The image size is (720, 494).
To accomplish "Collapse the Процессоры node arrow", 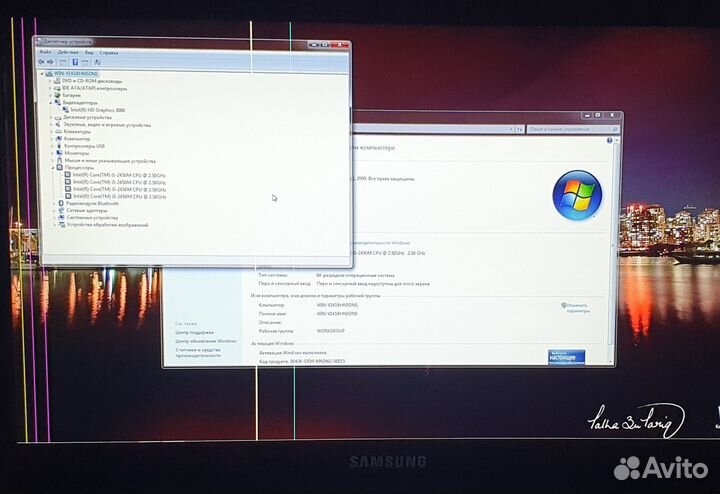I will pos(53,168).
